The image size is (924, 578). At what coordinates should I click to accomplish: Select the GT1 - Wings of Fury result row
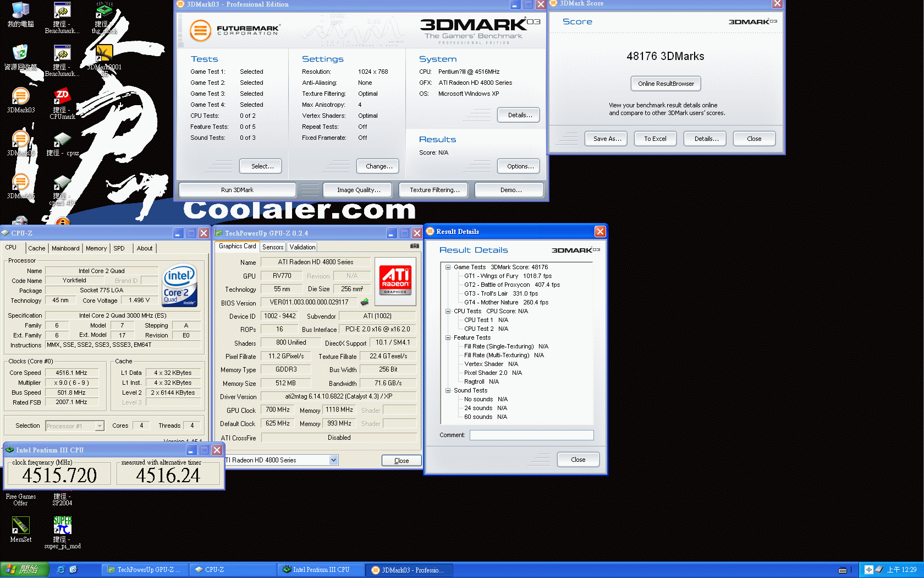tap(508, 276)
